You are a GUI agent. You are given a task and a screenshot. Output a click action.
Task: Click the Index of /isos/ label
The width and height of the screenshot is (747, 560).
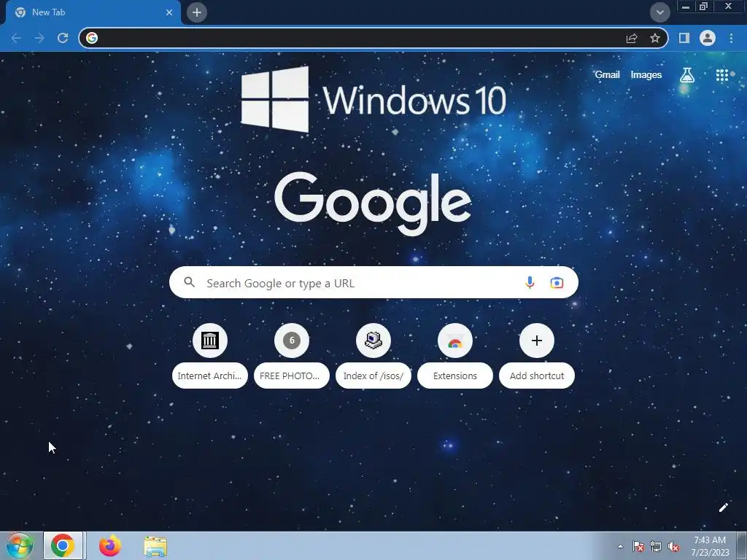coord(373,376)
